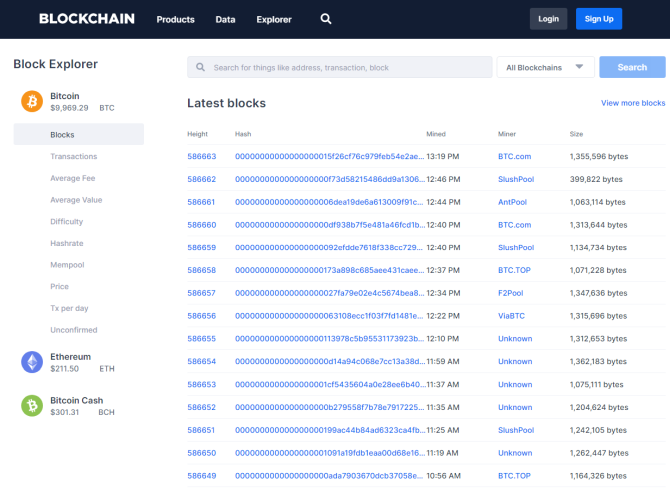Open the Explorer menu
The height and width of the screenshot is (492, 670).
tap(274, 19)
